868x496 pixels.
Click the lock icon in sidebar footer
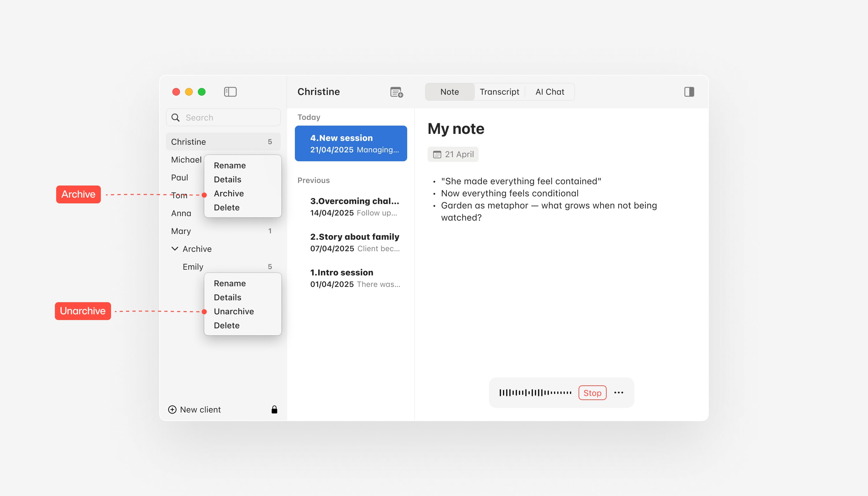[x=274, y=410]
